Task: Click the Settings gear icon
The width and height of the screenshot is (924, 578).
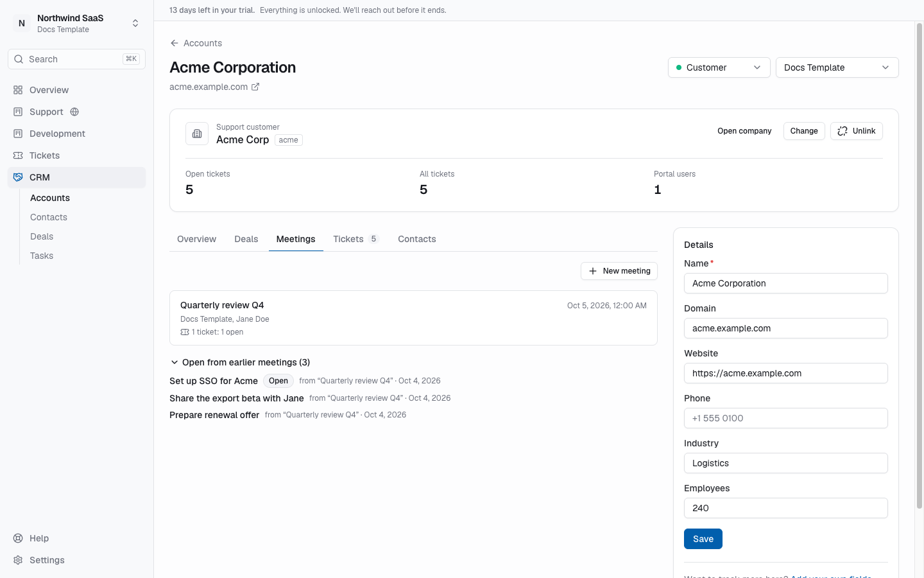Action: [18, 560]
